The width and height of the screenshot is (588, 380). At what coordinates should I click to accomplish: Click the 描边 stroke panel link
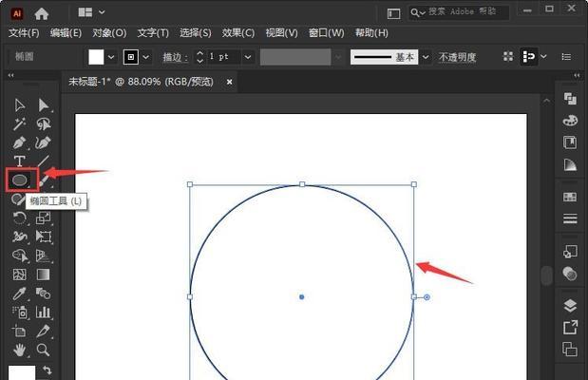pos(176,57)
